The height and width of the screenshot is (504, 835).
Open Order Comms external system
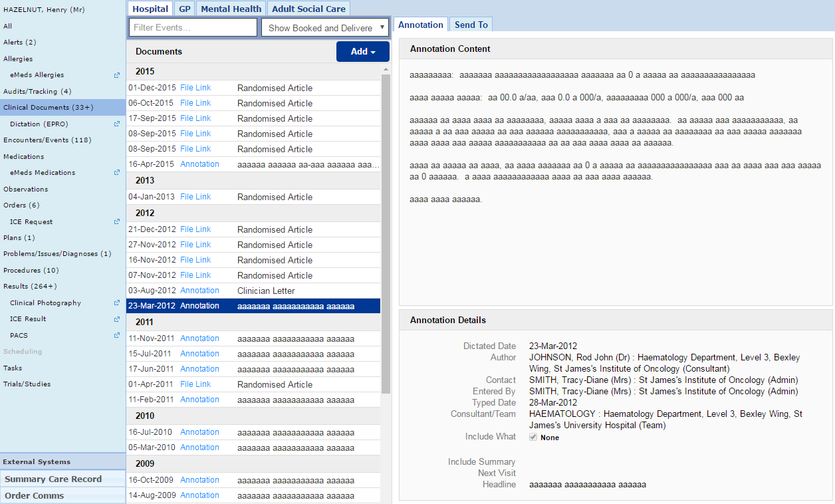coord(35,495)
